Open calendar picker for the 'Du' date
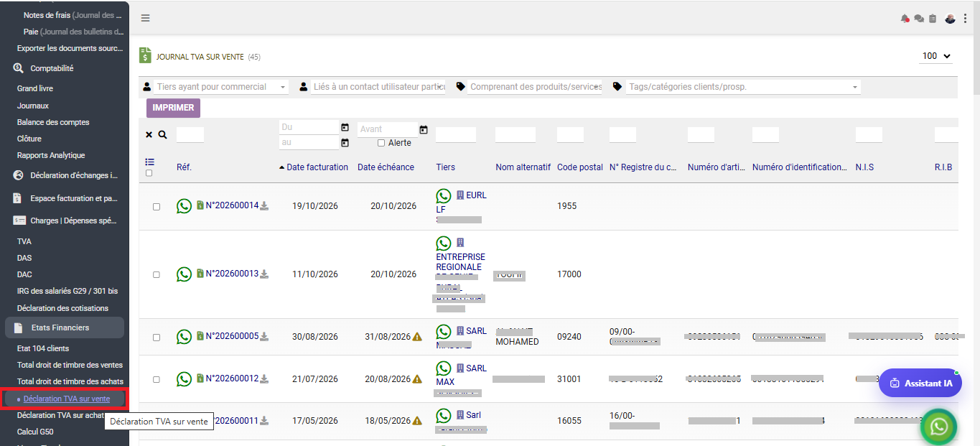 coord(345,127)
